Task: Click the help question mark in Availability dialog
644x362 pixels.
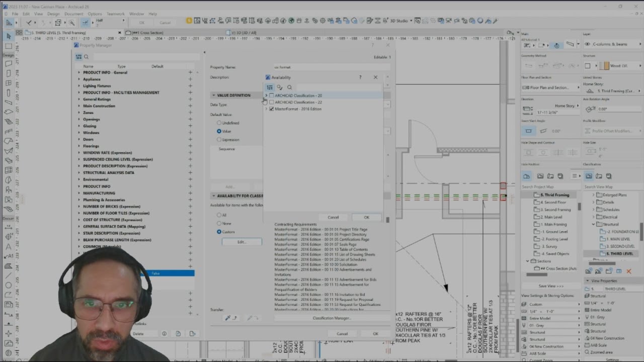Action: 360,77
